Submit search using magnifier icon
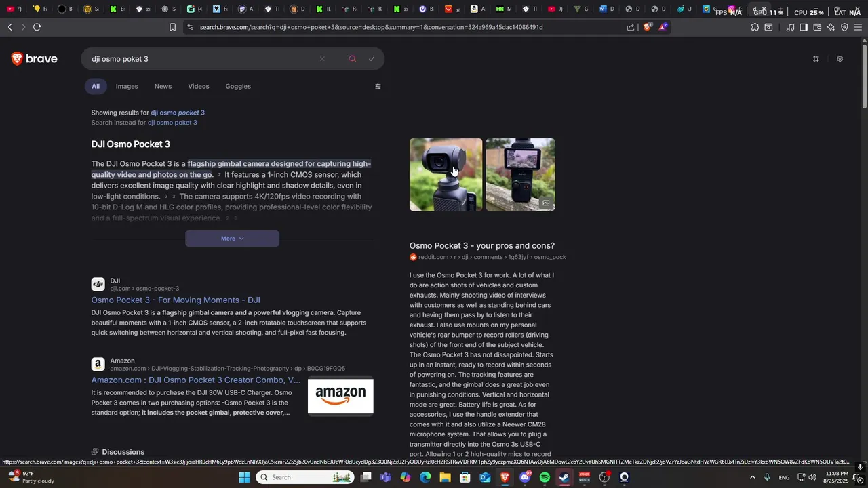868x488 pixels. coord(353,59)
